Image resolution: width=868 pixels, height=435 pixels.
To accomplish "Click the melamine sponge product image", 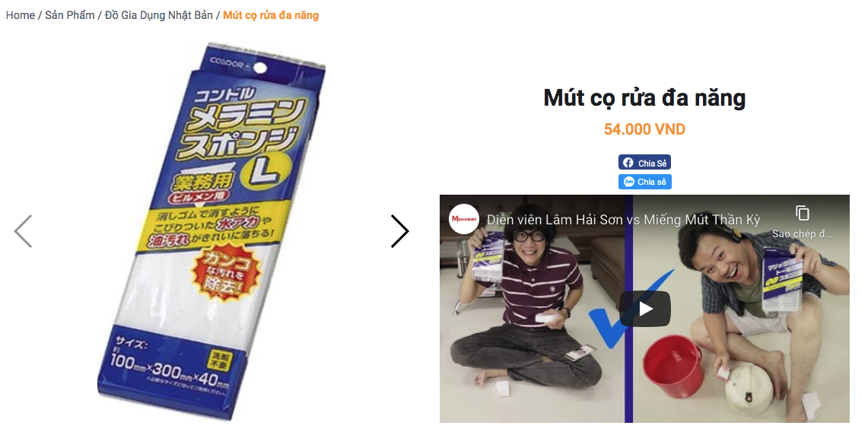I will pos(212,231).
